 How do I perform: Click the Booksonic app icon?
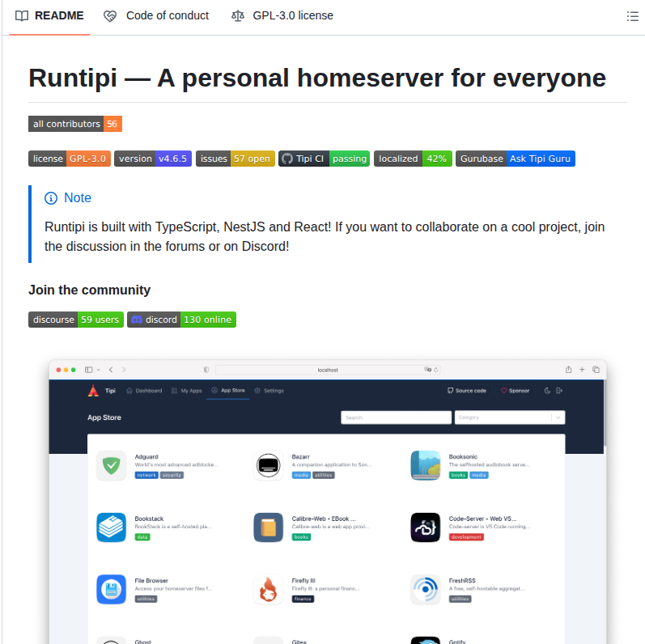tap(426, 465)
